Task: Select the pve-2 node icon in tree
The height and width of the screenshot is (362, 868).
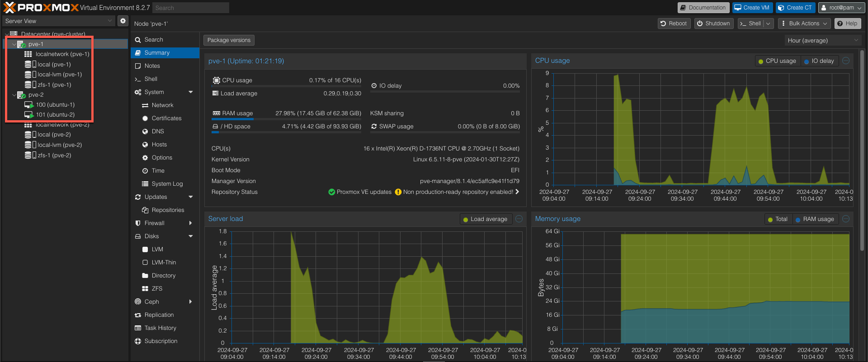Action: click(x=21, y=95)
